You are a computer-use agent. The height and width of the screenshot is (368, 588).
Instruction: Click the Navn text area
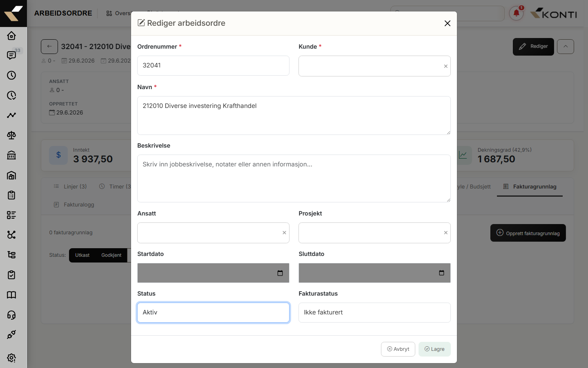294,115
